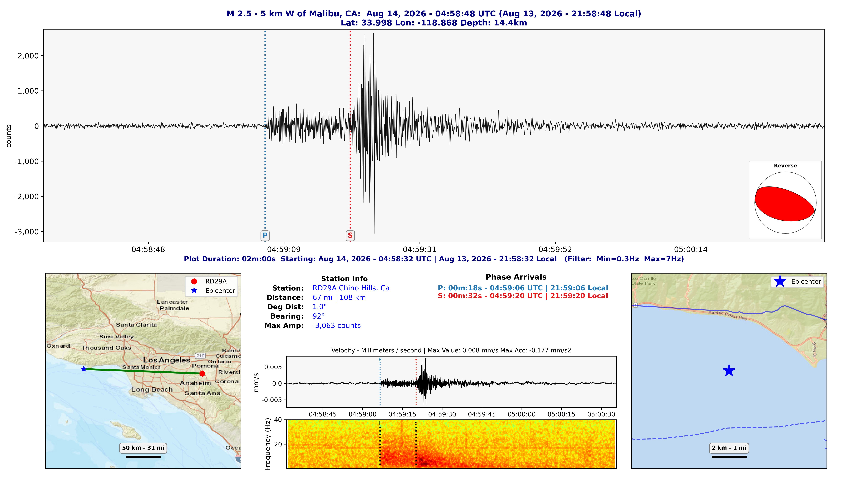This screenshot has height=488, width=868.
Task: Click the S arrival time line in Phase Arrivals
Action: click(x=523, y=296)
